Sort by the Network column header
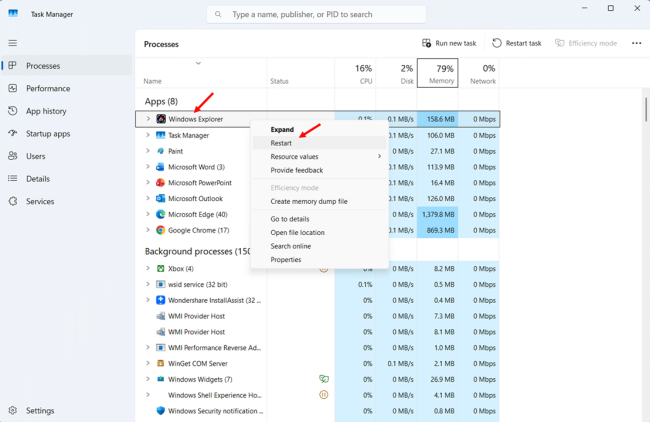The height and width of the screenshot is (422, 650). click(x=479, y=73)
